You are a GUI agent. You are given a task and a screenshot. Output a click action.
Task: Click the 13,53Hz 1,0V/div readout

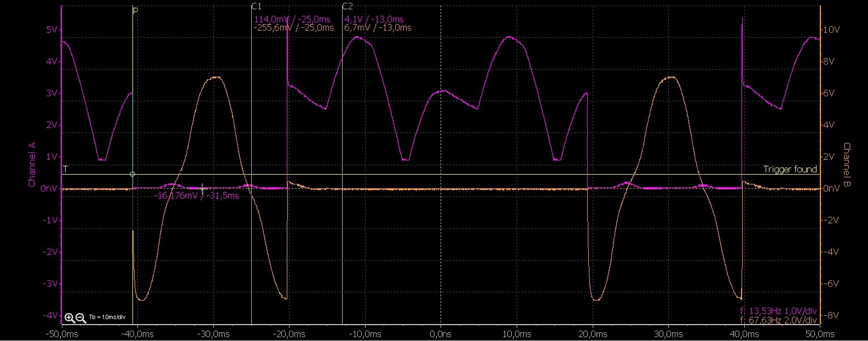778,311
